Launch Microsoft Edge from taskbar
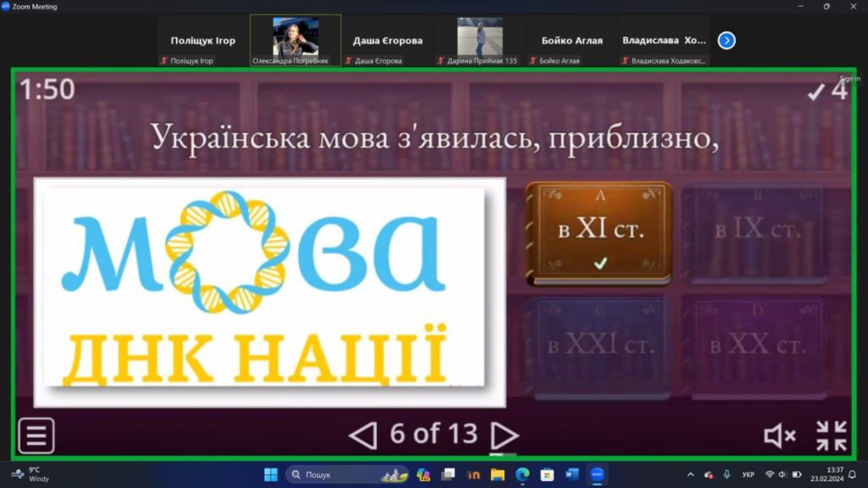The image size is (868, 488). click(x=522, y=474)
